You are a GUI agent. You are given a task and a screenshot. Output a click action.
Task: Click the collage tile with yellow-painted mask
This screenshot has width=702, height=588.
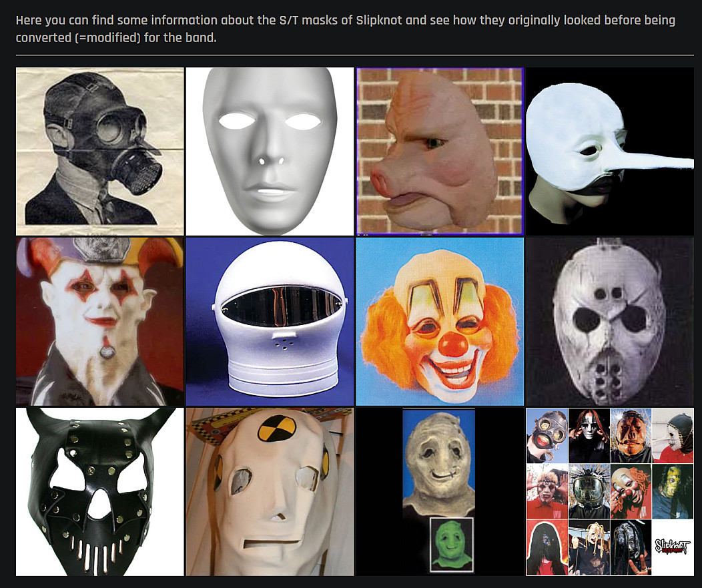pos(673,491)
